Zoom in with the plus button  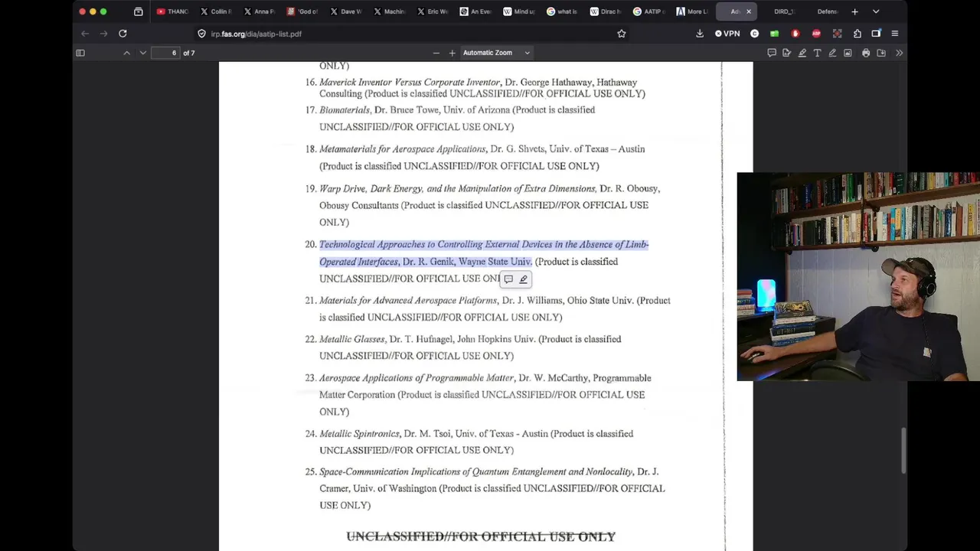pos(452,53)
